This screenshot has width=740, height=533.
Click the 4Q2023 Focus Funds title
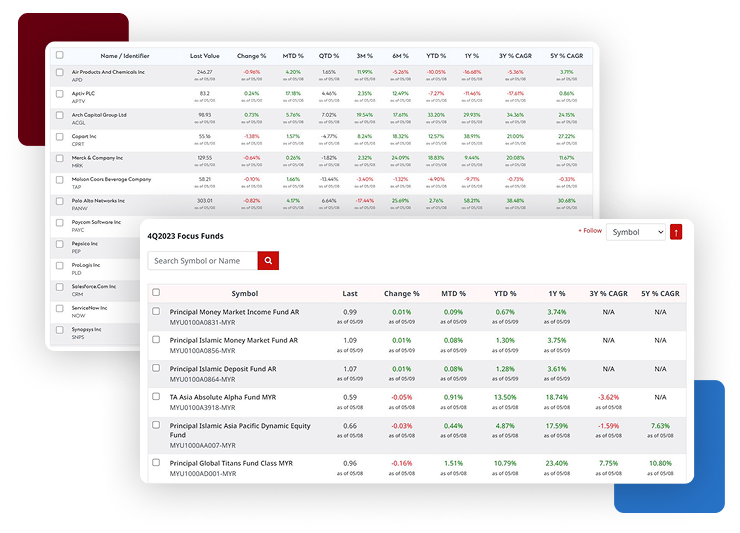[185, 236]
